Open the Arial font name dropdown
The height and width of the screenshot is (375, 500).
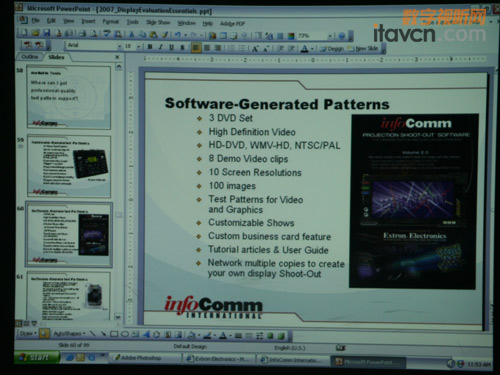94,46
